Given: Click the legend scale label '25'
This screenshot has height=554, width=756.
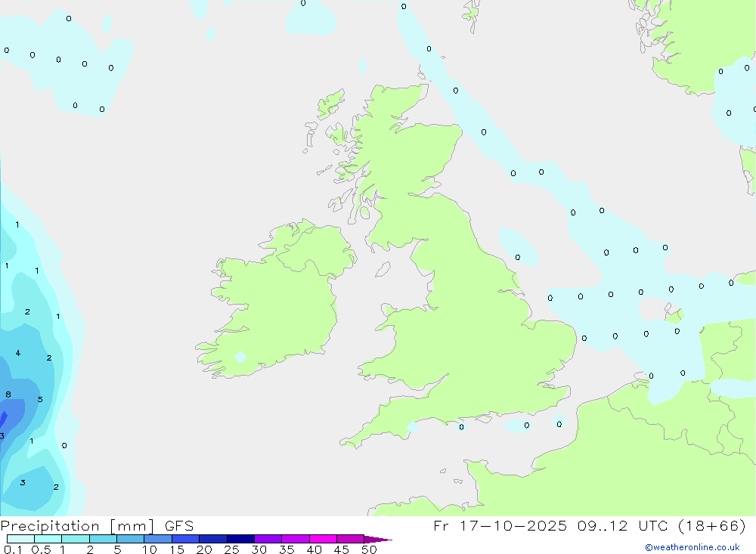Looking at the screenshot, I should tap(231, 549).
